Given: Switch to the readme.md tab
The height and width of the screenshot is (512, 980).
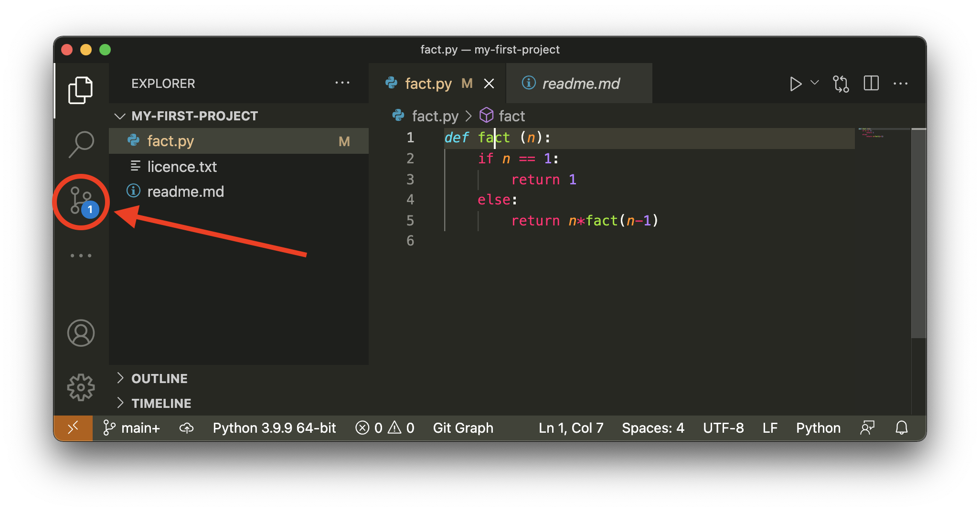Looking at the screenshot, I should tap(580, 84).
